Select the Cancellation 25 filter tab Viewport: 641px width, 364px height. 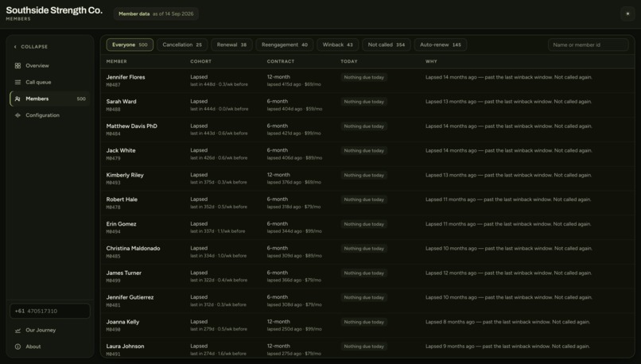(x=182, y=45)
